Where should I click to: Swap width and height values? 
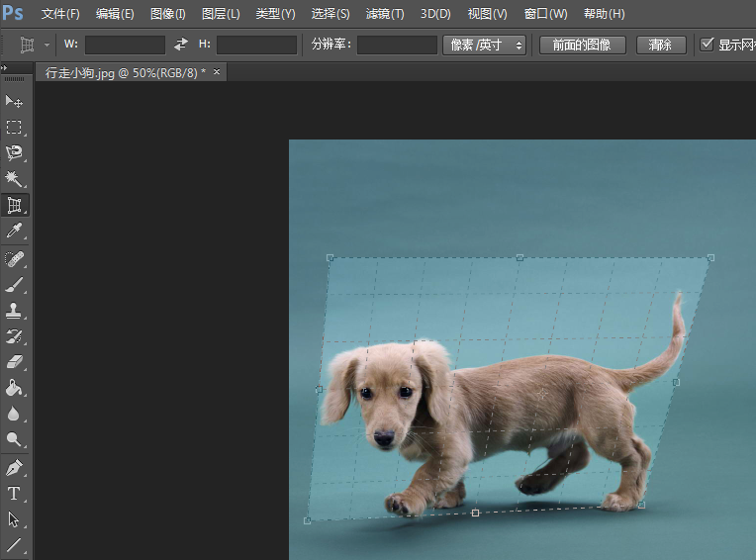click(180, 45)
